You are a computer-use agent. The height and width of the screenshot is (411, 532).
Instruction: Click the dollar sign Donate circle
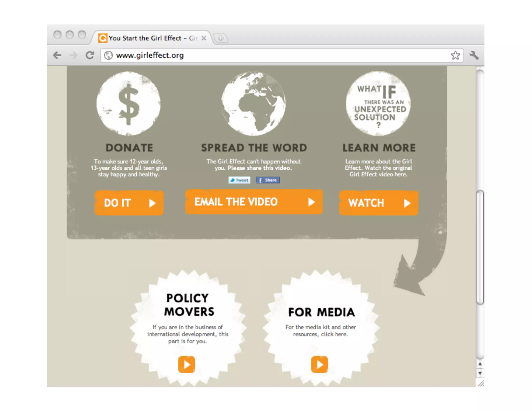128,103
